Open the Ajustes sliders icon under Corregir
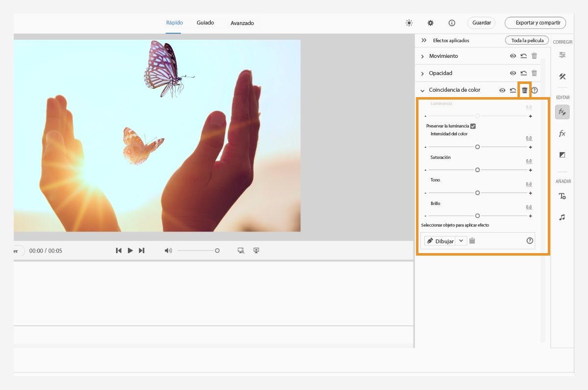This screenshot has height=390, width=588. [x=562, y=55]
